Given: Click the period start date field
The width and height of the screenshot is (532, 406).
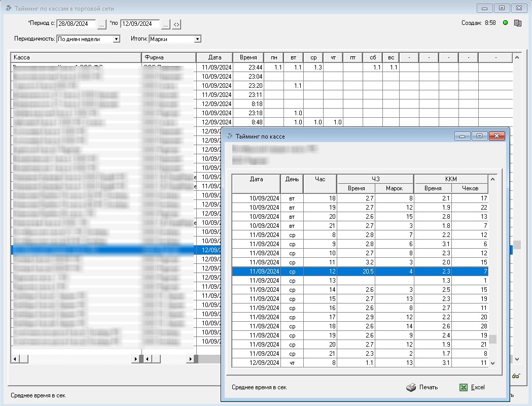Looking at the screenshot, I should (76, 24).
